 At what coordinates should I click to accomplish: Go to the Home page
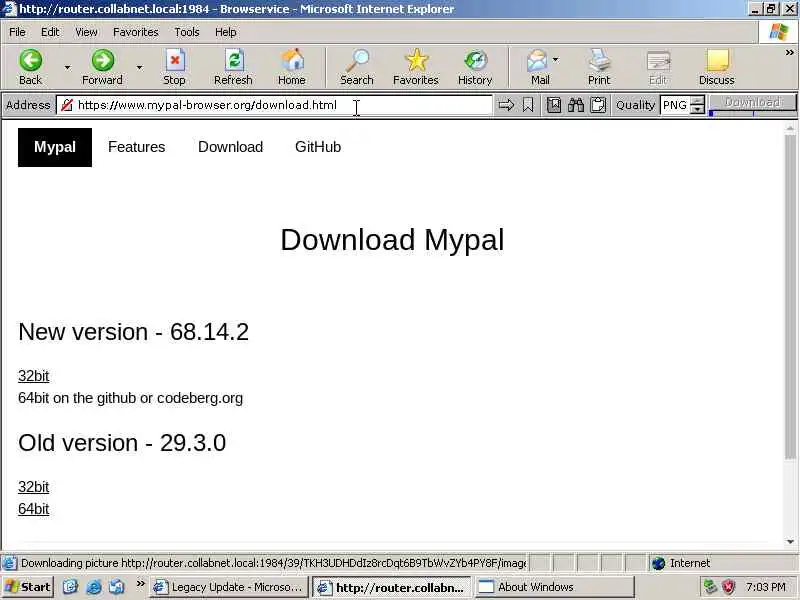click(292, 67)
